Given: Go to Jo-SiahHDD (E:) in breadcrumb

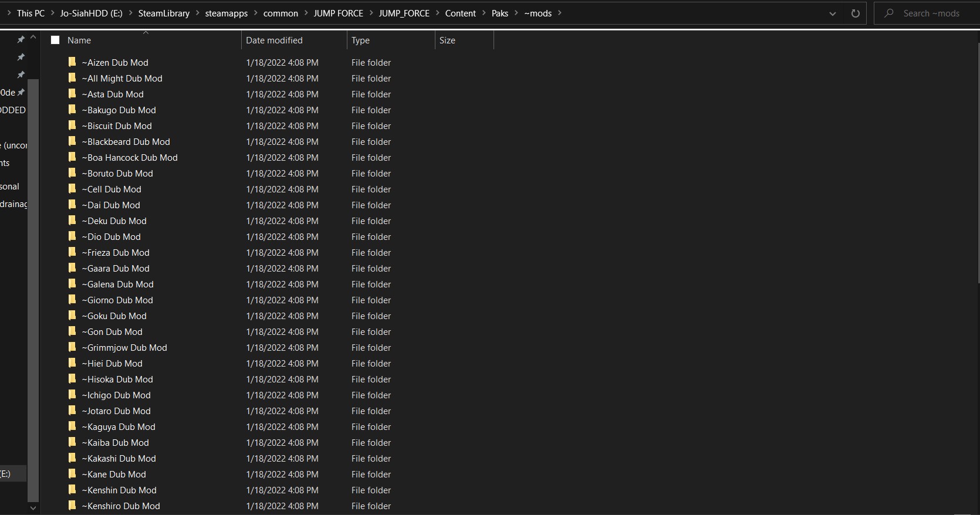Looking at the screenshot, I should (x=91, y=13).
